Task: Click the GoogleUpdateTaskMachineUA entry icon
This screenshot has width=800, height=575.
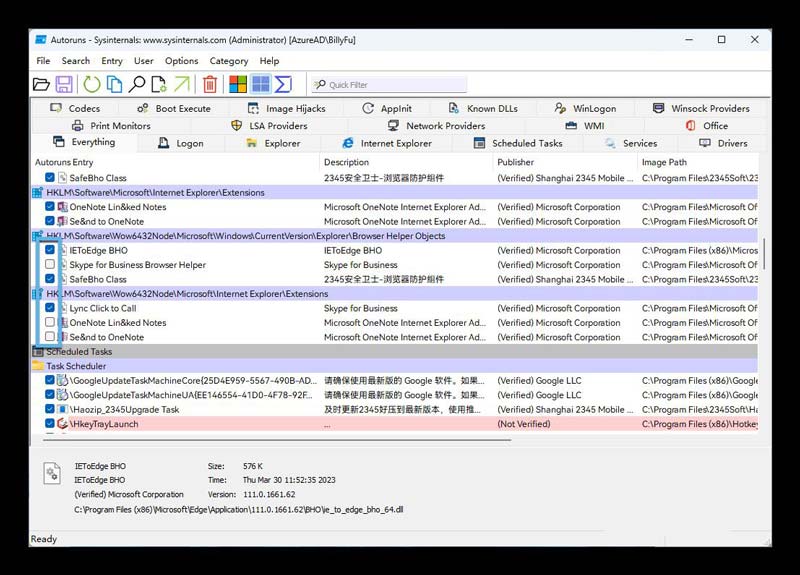Action: pos(62,394)
